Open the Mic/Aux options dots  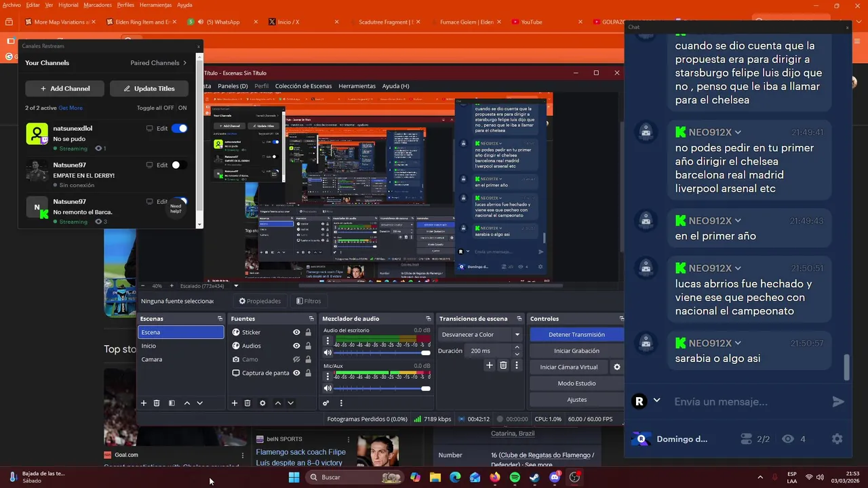coord(328,376)
